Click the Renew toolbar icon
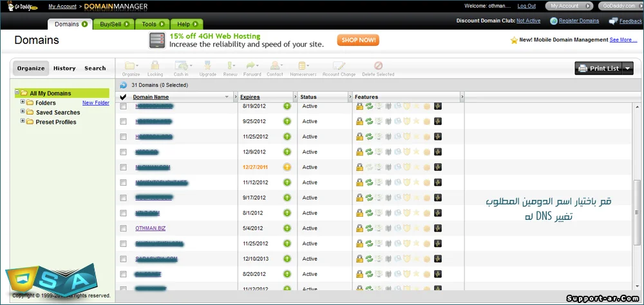This screenshot has width=644, height=305. coord(230,66)
